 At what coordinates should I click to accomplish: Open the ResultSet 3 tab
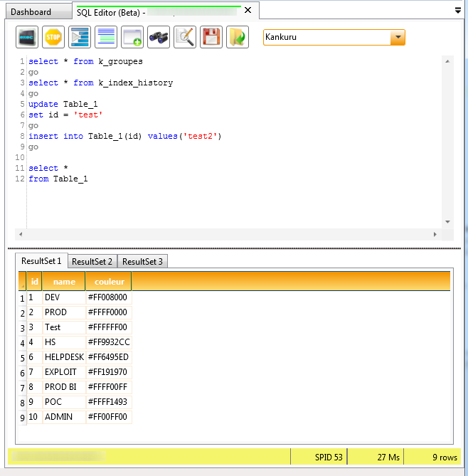[x=142, y=262]
